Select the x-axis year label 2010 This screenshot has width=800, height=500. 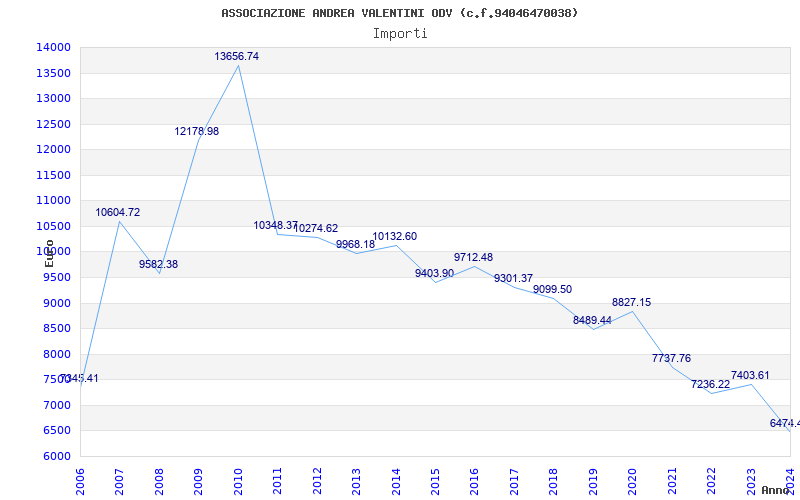pos(238,481)
